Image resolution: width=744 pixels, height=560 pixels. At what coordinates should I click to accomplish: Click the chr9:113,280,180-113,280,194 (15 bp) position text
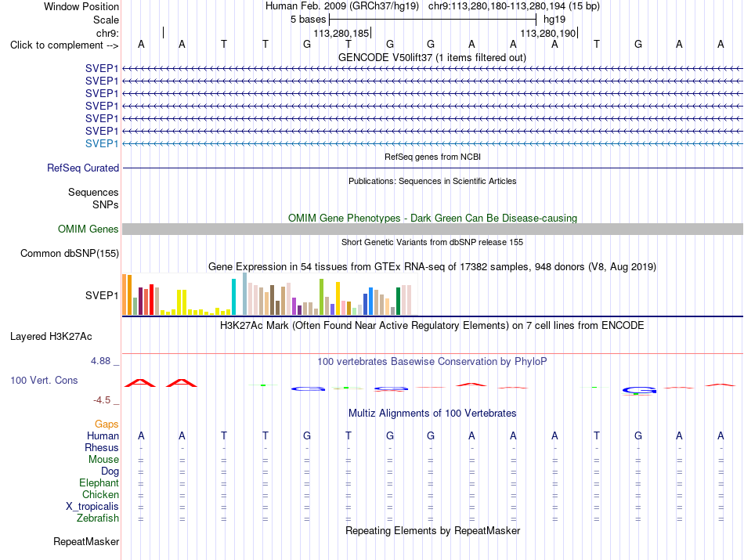click(x=514, y=6)
